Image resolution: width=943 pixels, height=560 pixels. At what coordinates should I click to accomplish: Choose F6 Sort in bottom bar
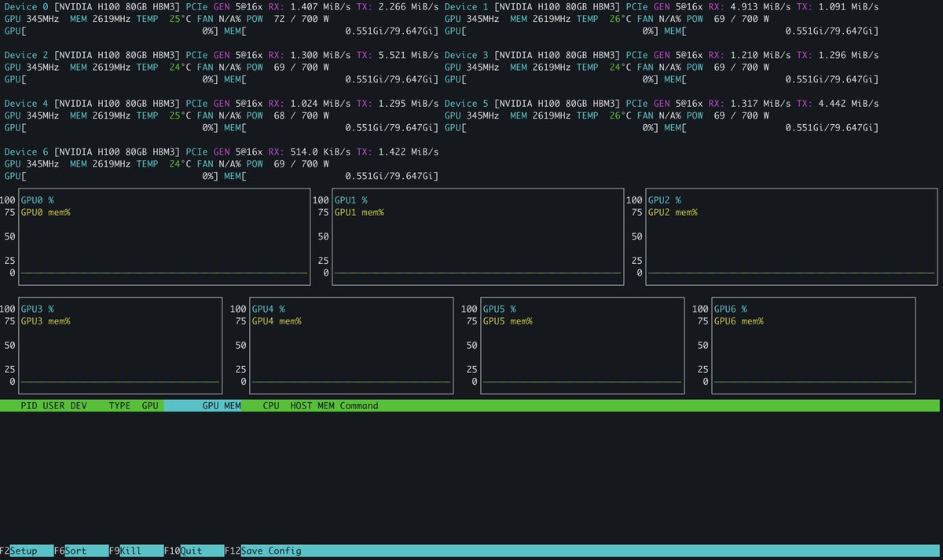pos(82,551)
